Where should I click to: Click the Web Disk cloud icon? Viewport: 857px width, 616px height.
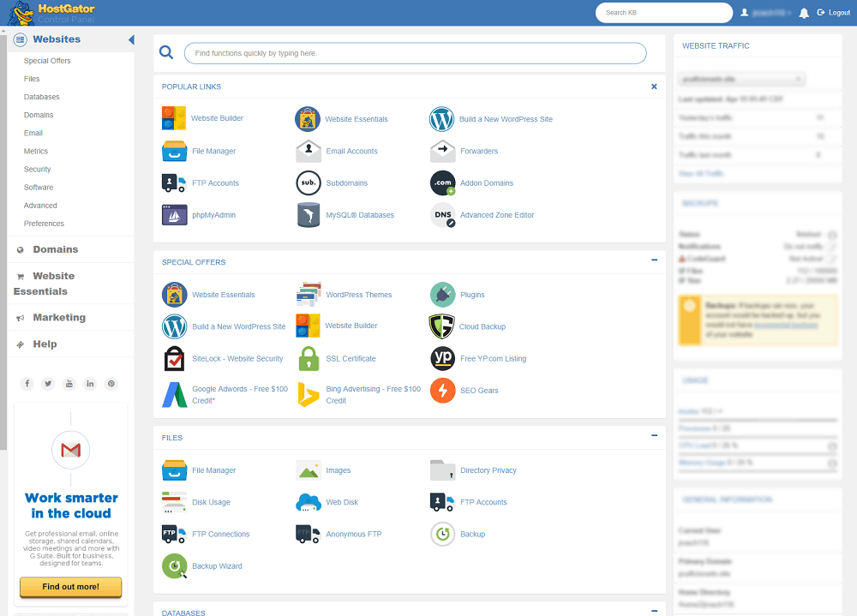point(309,502)
